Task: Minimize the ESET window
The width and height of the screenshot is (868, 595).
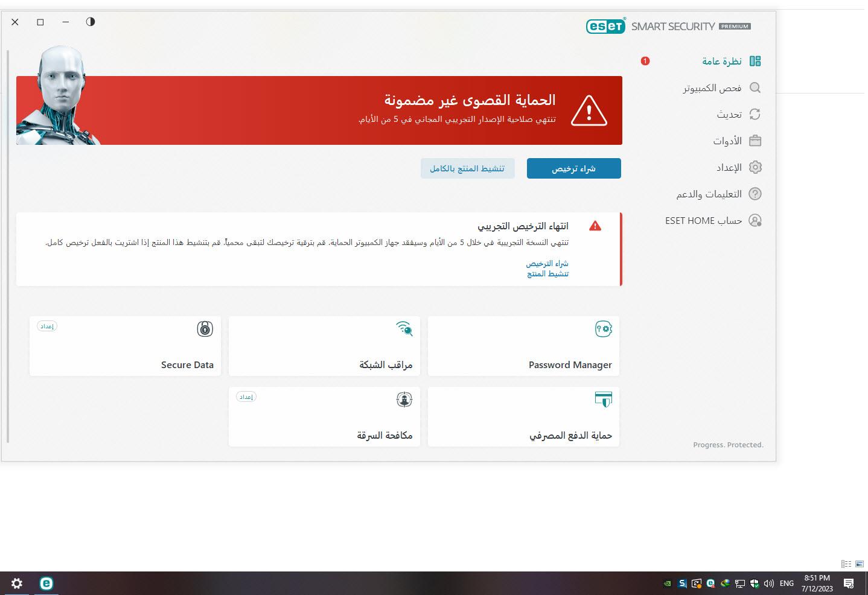Action: coord(66,22)
